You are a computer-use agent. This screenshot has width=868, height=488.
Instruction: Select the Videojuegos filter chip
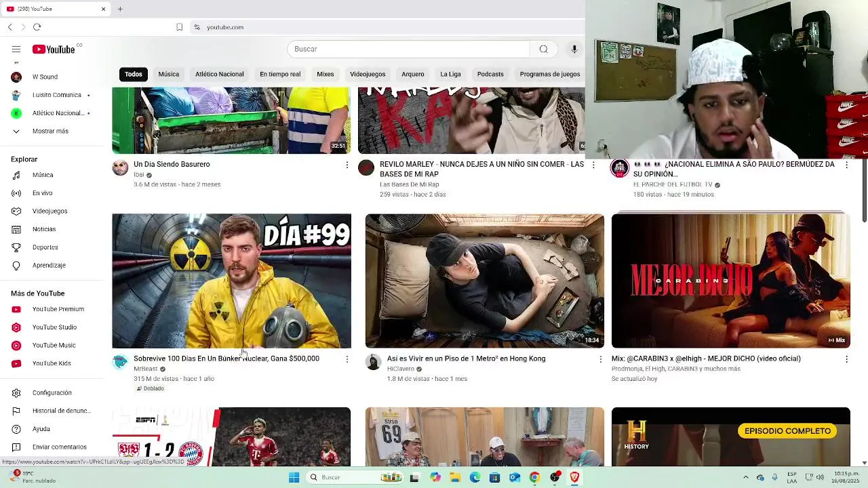[x=368, y=74]
